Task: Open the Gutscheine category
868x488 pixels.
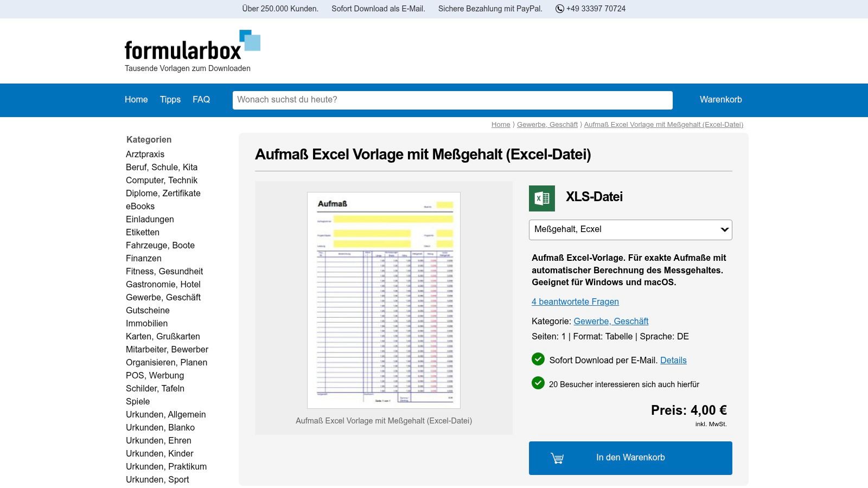Action: [x=148, y=311]
